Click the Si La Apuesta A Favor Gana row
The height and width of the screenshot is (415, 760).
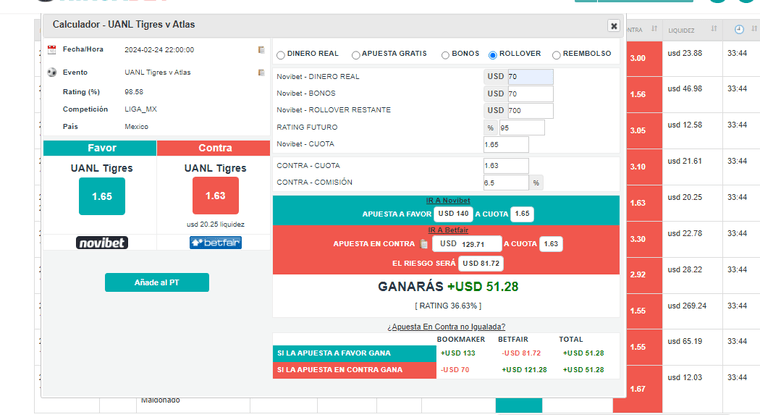point(354,353)
